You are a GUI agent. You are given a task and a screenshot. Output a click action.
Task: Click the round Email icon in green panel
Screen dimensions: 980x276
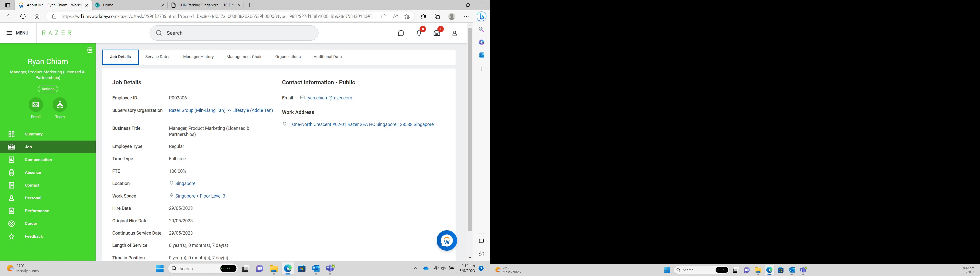pyautogui.click(x=36, y=105)
